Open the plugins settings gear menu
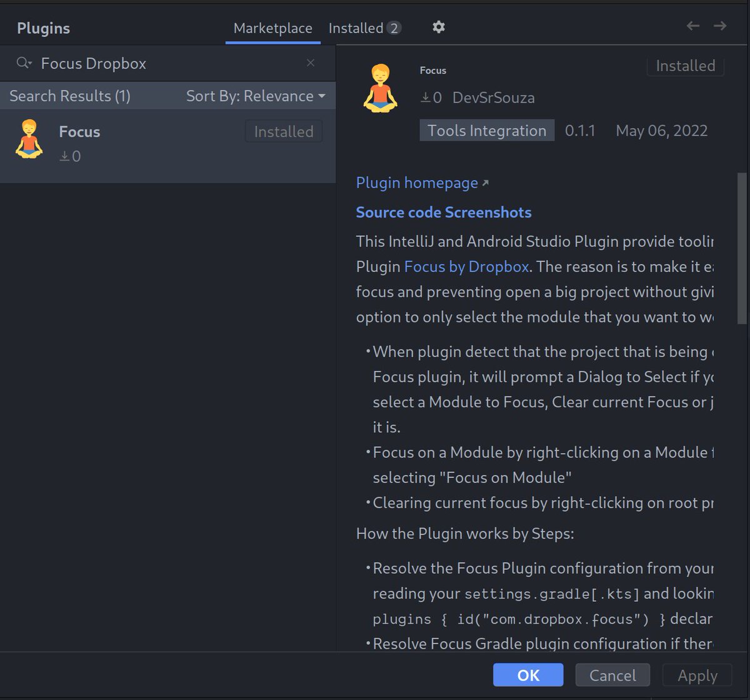The height and width of the screenshot is (700, 750). pos(439,27)
